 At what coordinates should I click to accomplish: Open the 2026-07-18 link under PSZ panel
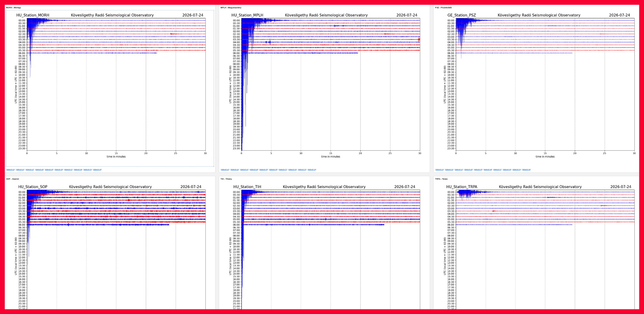pyautogui.click(x=488, y=170)
